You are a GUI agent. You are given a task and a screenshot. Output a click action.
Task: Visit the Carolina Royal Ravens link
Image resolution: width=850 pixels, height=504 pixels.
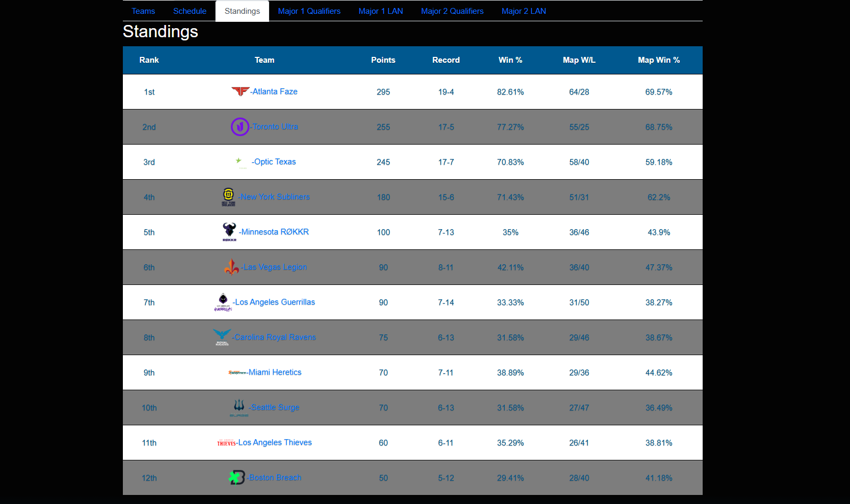coord(274,337)
